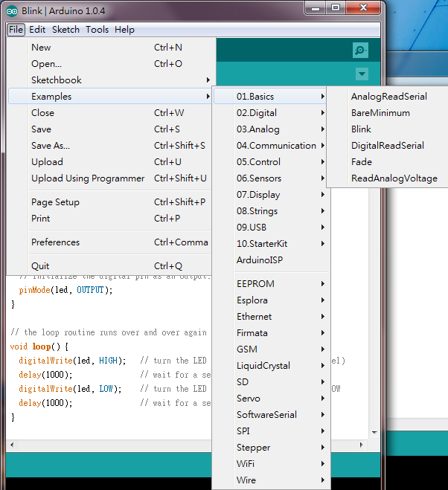
Task: Expand the Sketchbook submenu
Action: (110, 80)
